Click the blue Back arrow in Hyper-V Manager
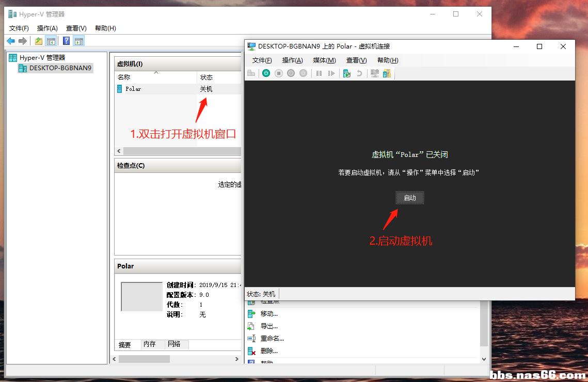Image resolution: width=588 pixels, height=382 pixels. pos(11,41)
